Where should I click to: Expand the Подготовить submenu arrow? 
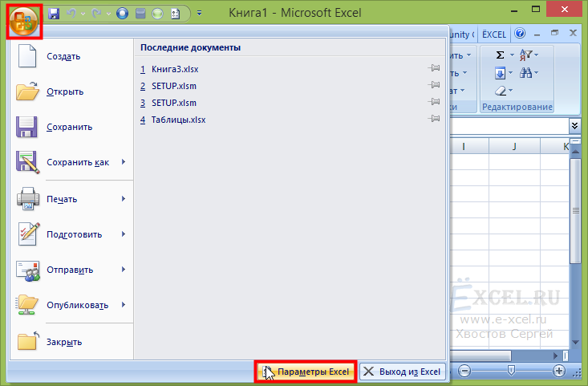click(124, 234)
